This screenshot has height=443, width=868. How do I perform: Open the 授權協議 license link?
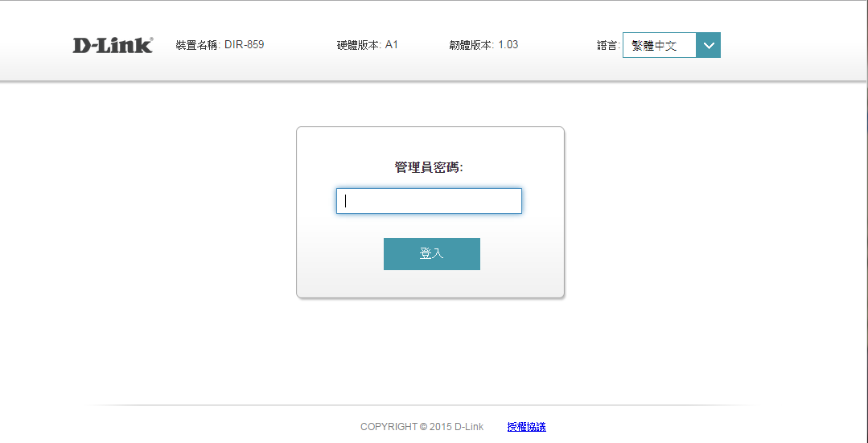click(x=526, y=427)
